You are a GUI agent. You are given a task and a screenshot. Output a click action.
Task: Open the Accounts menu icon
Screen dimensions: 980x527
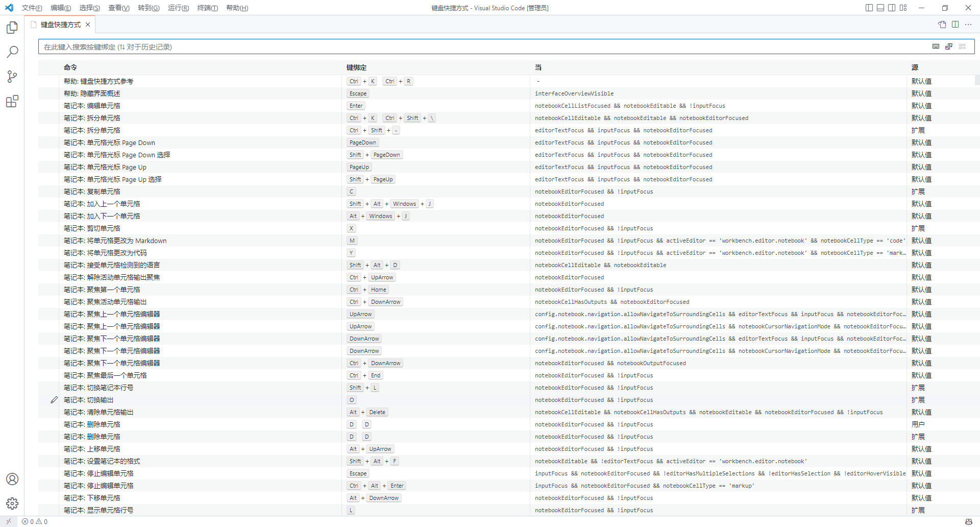[12, 479]
